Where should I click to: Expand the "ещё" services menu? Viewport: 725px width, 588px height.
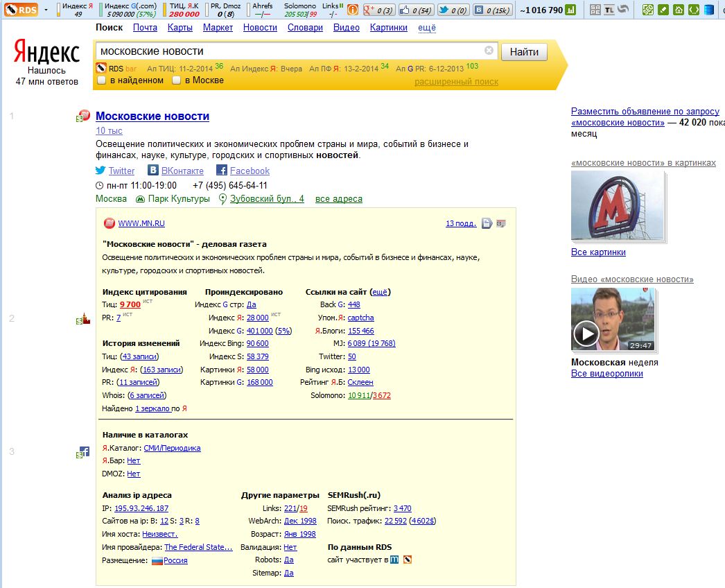(427, 28)
